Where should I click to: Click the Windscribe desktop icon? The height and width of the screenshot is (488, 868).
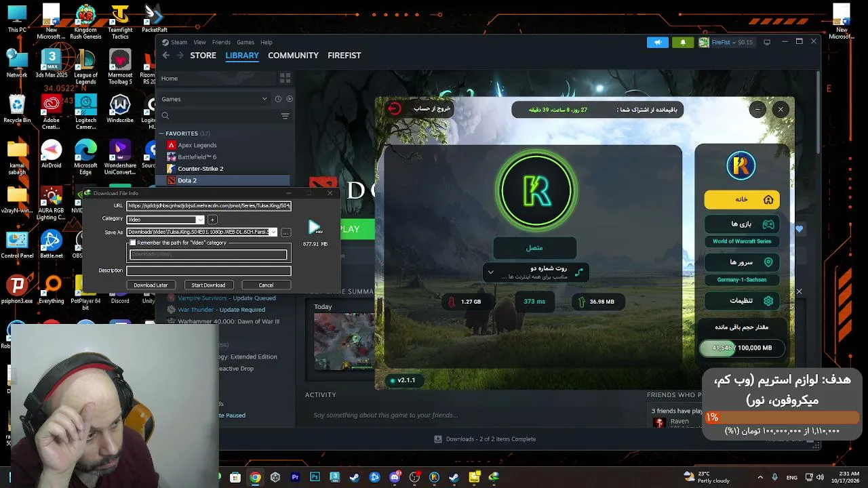120,108
